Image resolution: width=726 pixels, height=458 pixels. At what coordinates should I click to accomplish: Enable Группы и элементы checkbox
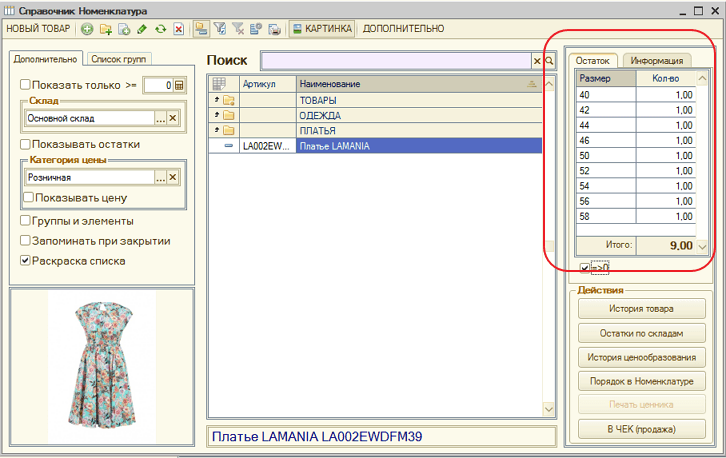[25, 220]
